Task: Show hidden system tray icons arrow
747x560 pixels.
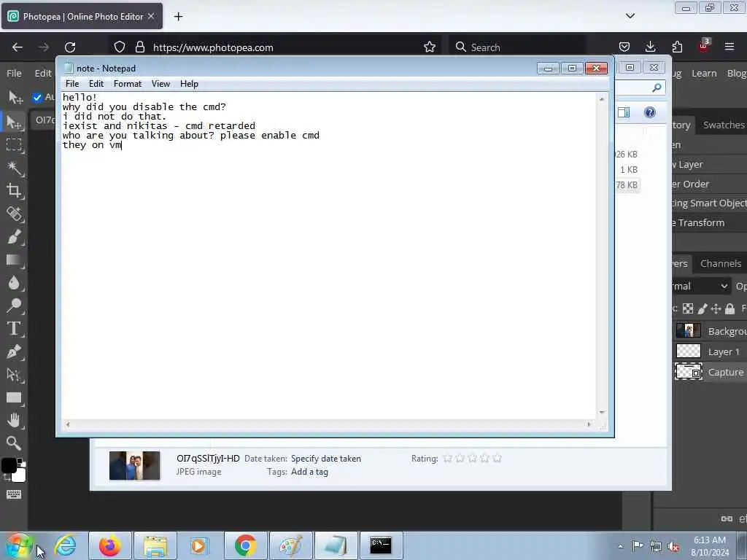Action: point(620,546)
